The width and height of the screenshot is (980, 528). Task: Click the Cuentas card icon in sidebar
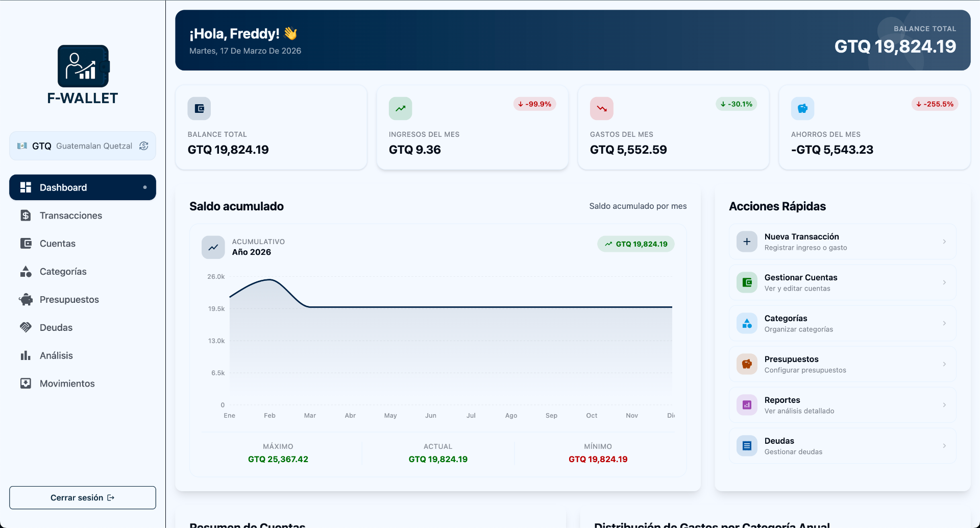[x=26, y=244]
